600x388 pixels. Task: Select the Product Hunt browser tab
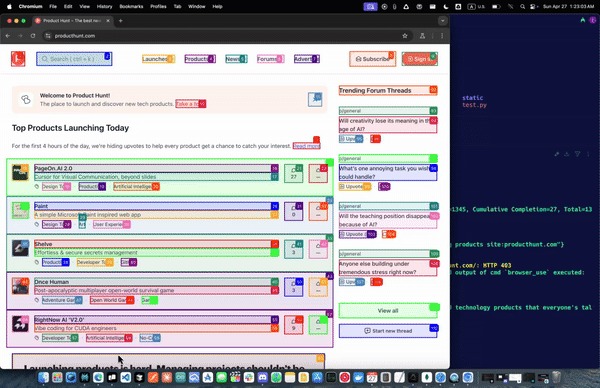[72, 21]
